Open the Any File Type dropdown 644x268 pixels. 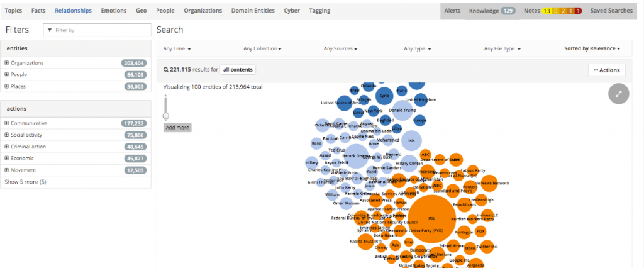(502, 48)
